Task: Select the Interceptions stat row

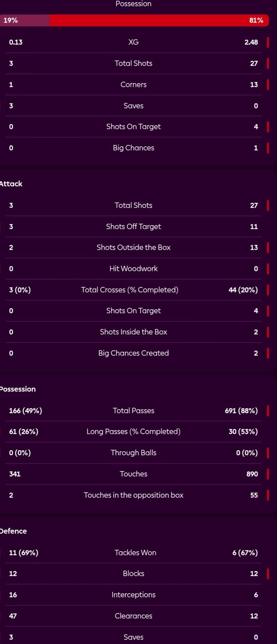Action: [x=133, y=595]
